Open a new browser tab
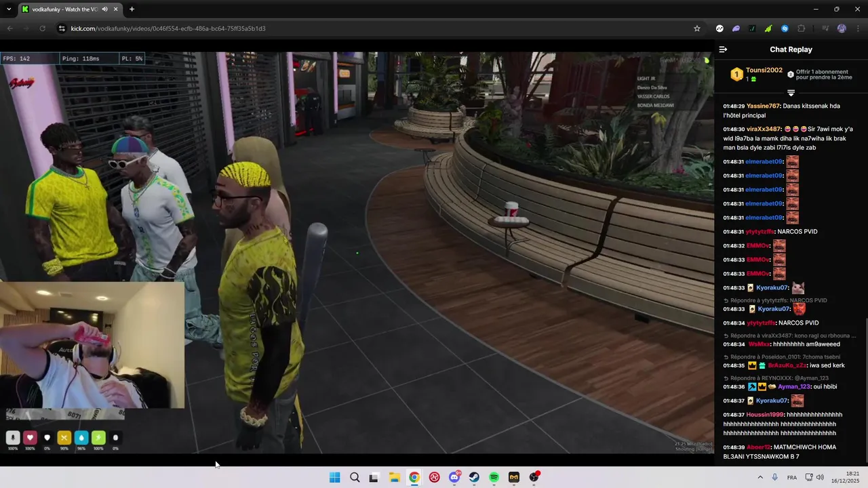This screenshot has width=868, height=488. click(132, 9)
